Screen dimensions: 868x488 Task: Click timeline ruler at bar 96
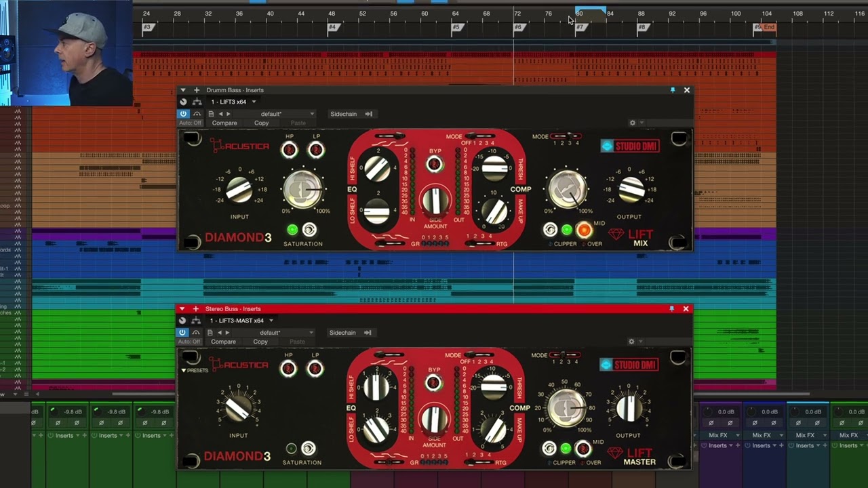(x=703, y=14)
